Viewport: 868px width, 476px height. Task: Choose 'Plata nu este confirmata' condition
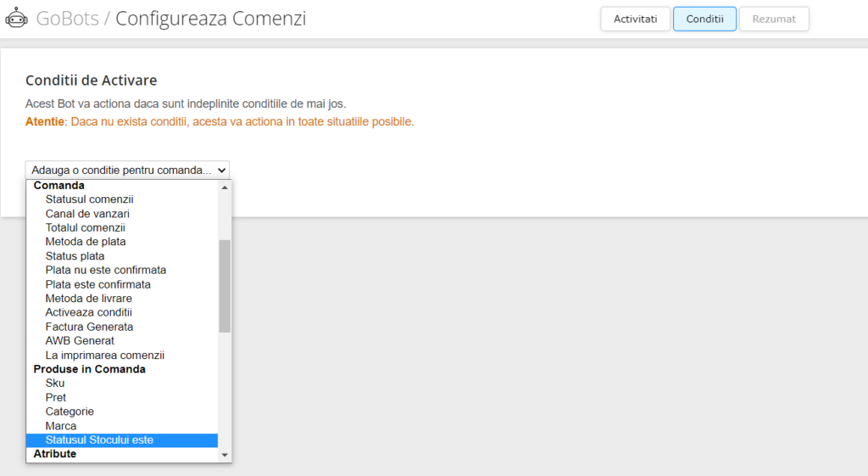(105, 270)
